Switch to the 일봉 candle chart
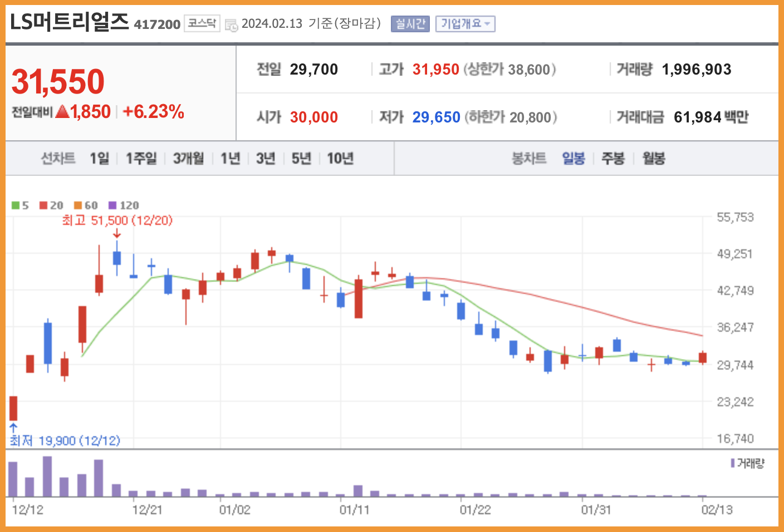Image resolution: width=784 pixels, height=532 pixels. point(574,159)
